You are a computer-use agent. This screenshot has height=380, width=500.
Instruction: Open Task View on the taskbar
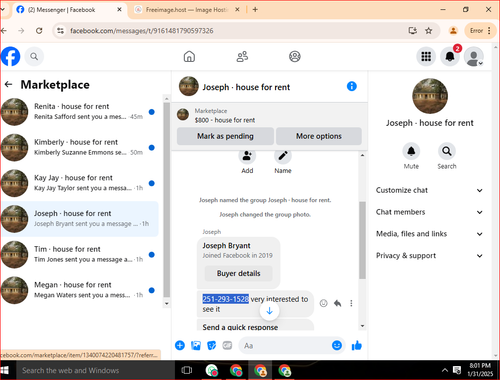click(187, 370)
